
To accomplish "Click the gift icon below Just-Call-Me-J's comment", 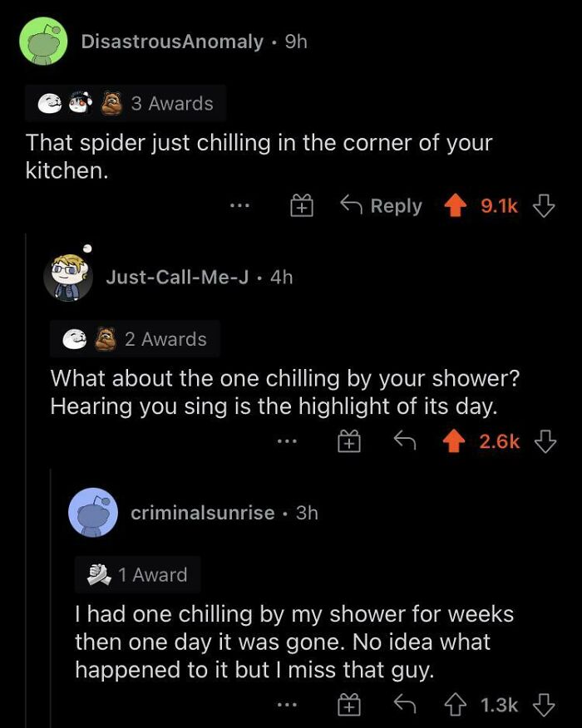I will [x=349, y=441].
